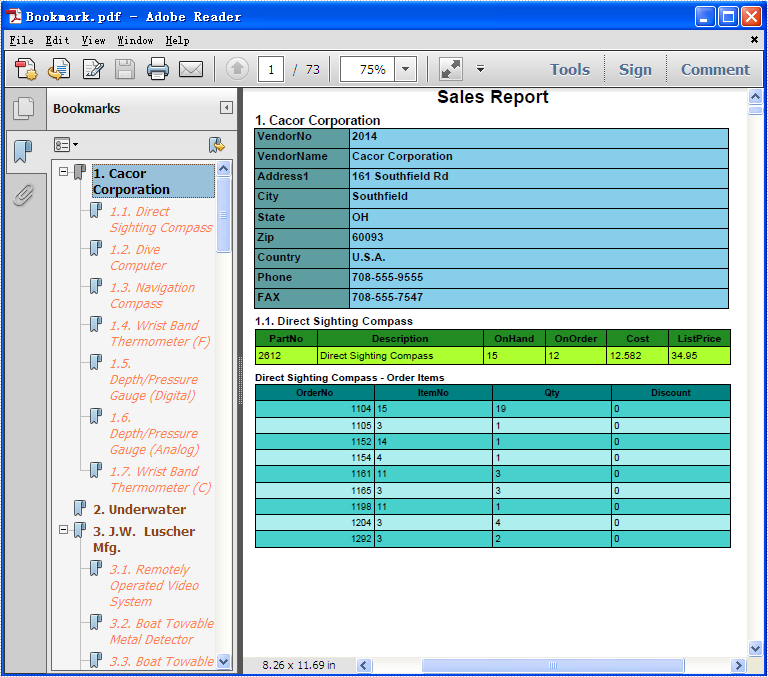Select bookmark '1.7. Wrist Band Thermometer (C)'
Image resolution: width=768 pixels, height=677 pixels.
(160, 479)
